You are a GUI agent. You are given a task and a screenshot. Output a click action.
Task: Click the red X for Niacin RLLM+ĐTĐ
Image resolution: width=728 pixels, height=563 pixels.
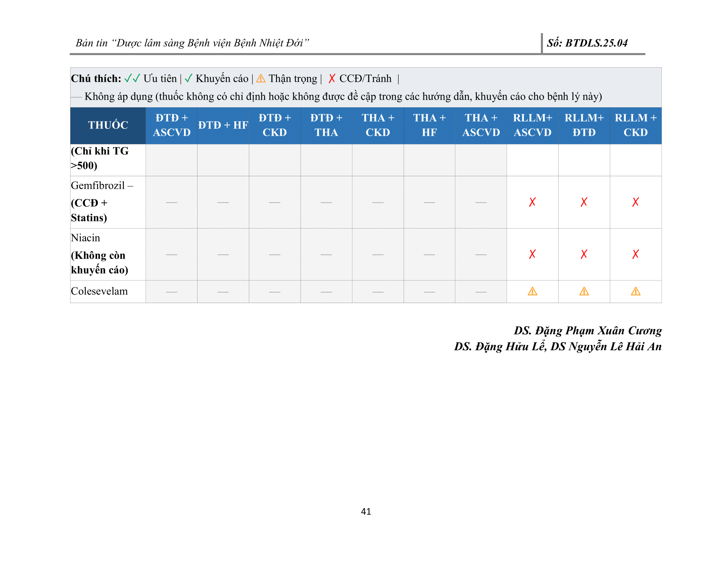[584, 254]
